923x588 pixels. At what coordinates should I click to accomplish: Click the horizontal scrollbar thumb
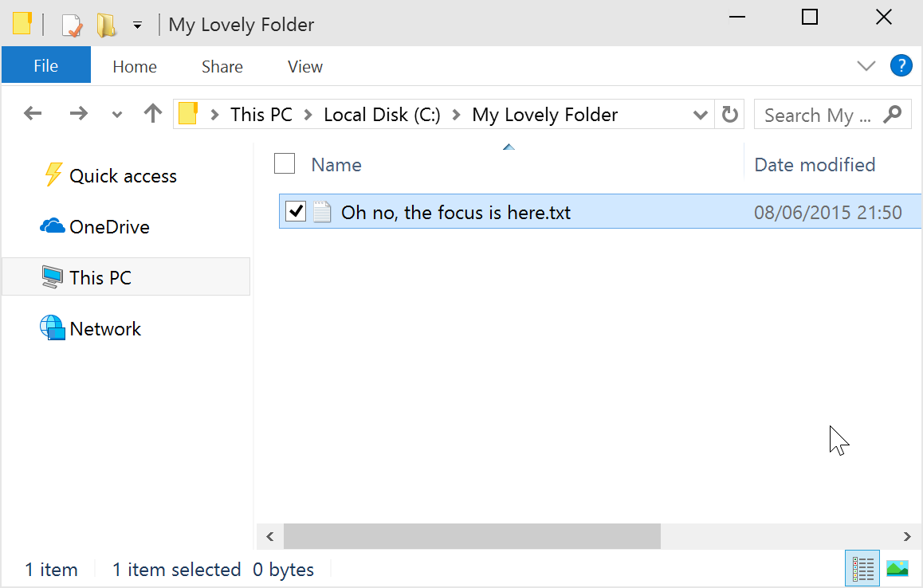coord(472,536)
